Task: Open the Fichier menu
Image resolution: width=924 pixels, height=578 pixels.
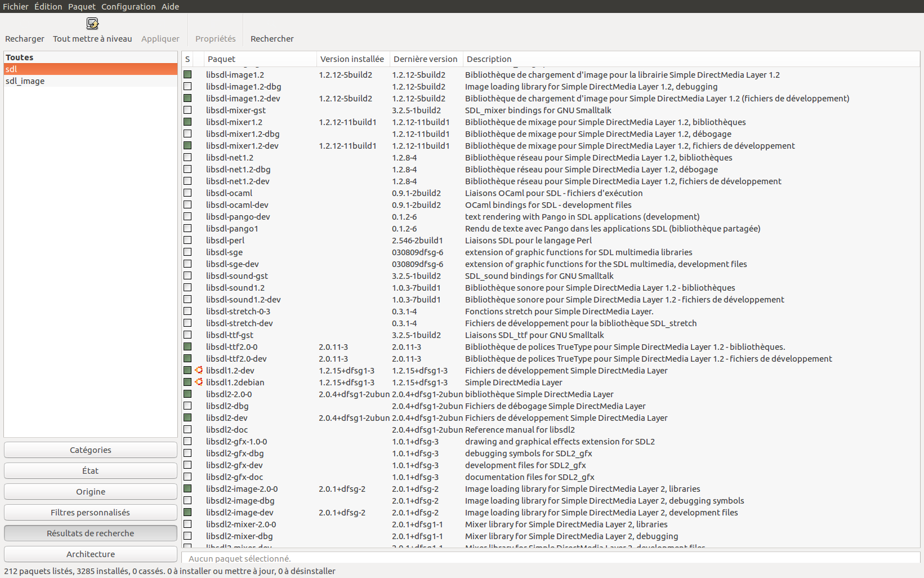Action: (x=16, y=7)
